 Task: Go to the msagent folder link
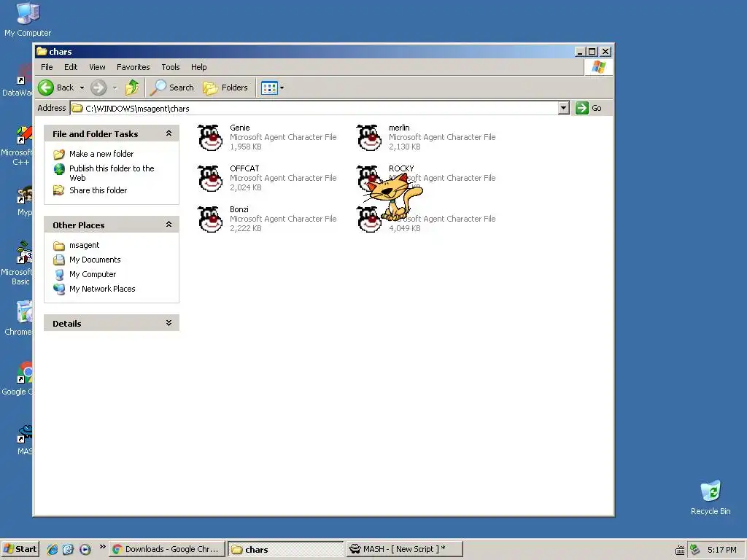(85, 245)
